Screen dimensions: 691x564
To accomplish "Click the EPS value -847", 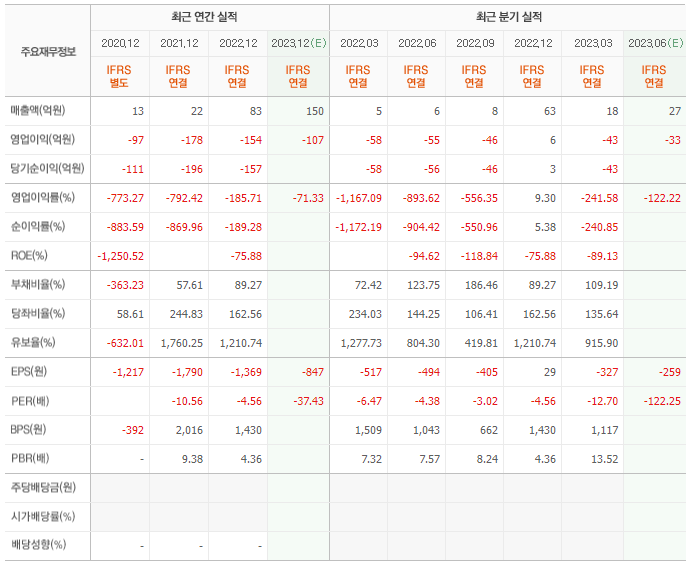I will pos(312,372).
